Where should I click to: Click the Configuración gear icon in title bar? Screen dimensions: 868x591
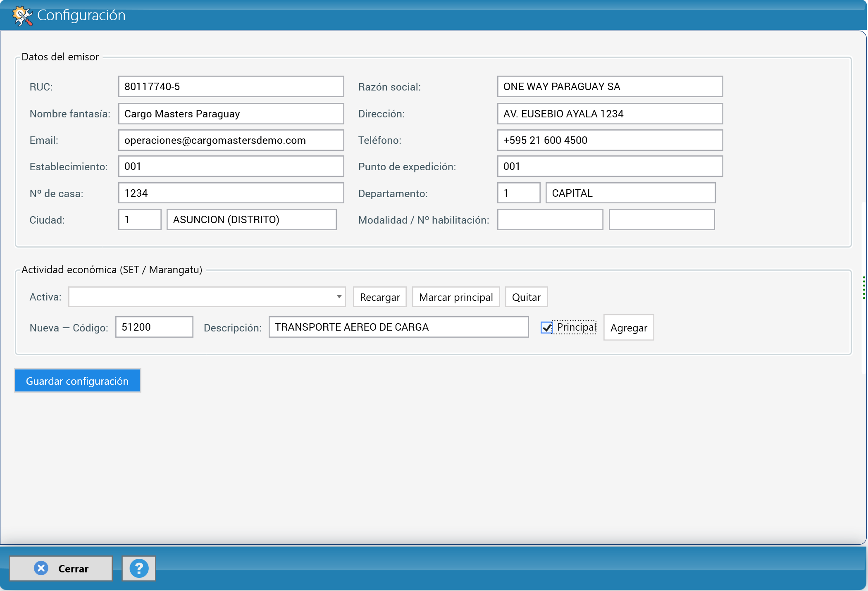coord(22,16)
